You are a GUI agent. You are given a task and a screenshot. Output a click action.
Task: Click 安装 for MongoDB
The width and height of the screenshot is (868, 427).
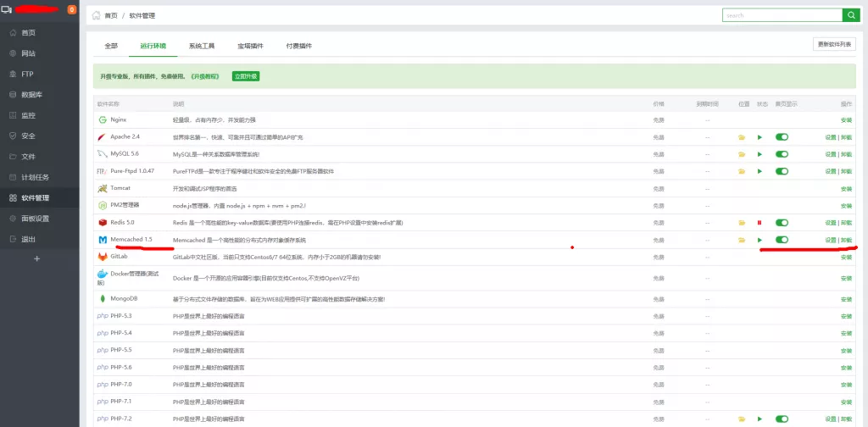[847, 299]
